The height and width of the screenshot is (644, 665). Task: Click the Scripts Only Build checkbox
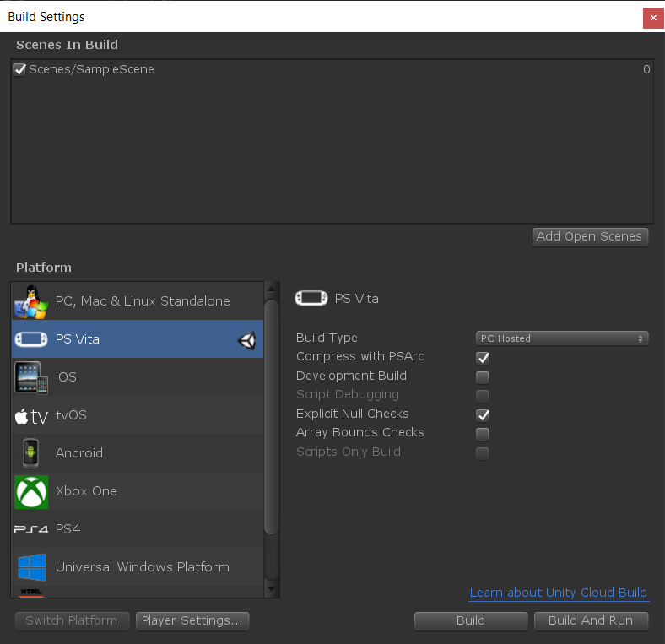click(482, 453)
